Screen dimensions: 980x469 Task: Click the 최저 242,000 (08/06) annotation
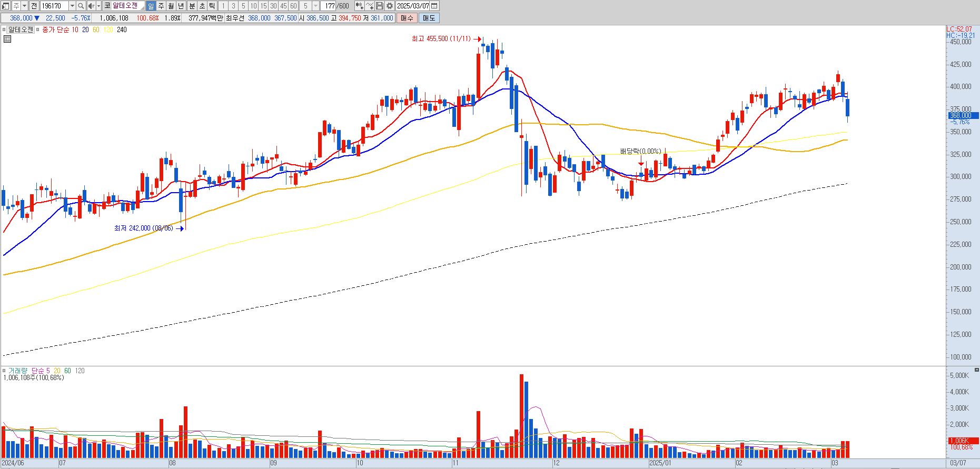coord(143,228)
